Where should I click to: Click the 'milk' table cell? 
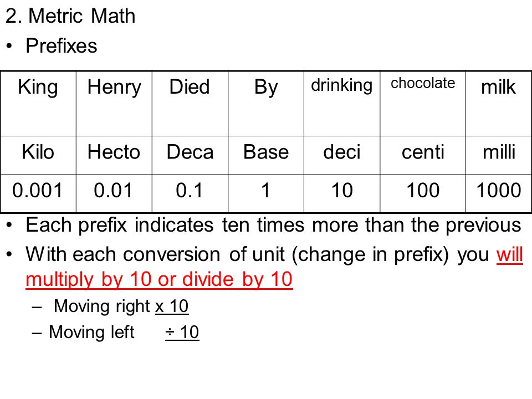pyautogui.click(x=498, y=104)
